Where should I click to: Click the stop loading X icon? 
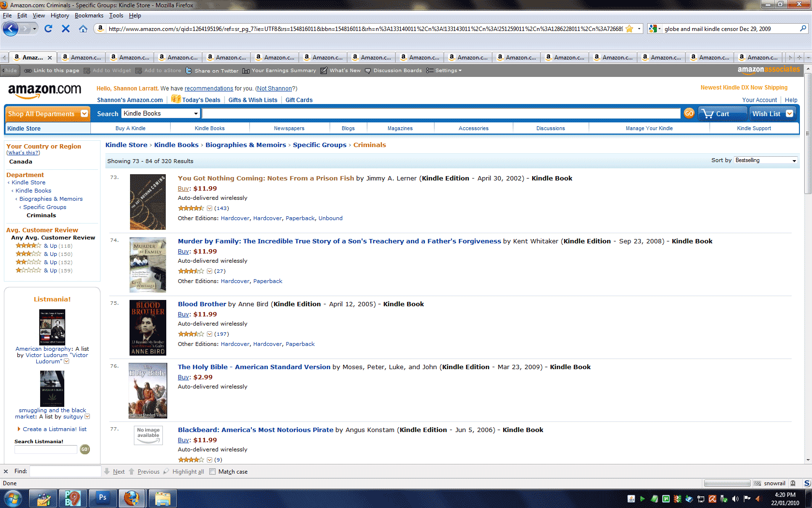pos(66,29)
